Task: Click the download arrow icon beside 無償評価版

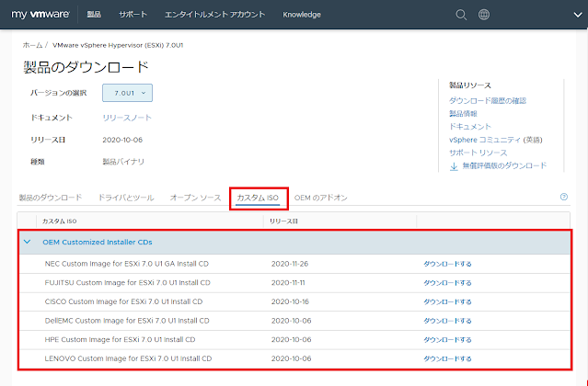Action: [x=454, y=166]
